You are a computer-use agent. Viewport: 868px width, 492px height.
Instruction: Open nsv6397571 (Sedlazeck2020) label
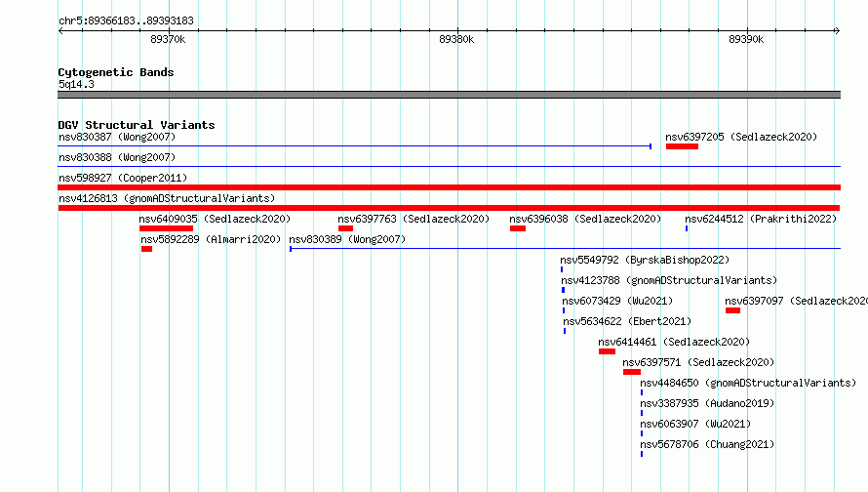pyautogui.click(x=698, y=362)
